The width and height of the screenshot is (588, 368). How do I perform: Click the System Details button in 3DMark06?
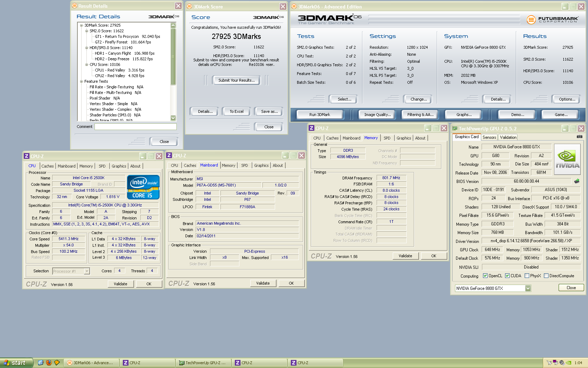tap(498, 99)
